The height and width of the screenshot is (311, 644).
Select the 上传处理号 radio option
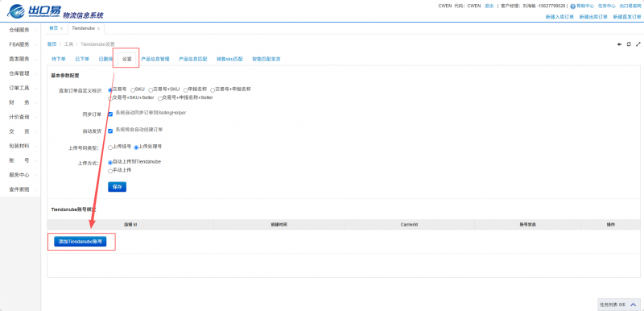tap(136, 147)
